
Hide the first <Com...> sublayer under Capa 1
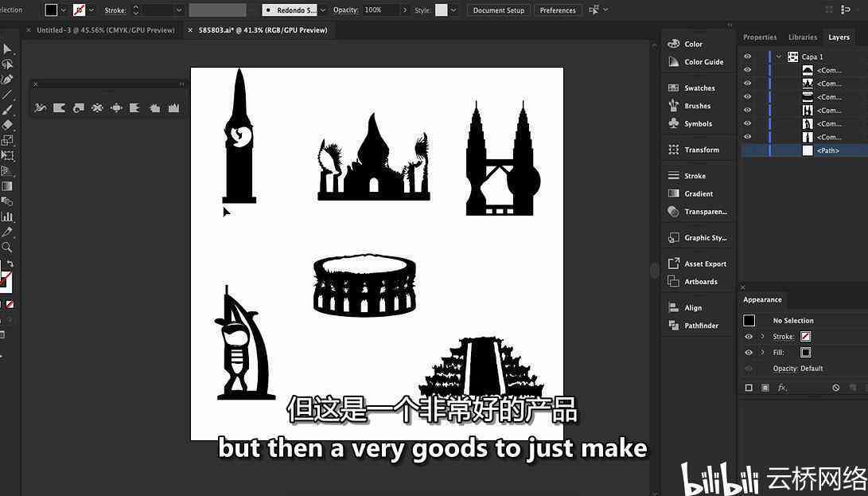tap(747, 70)
